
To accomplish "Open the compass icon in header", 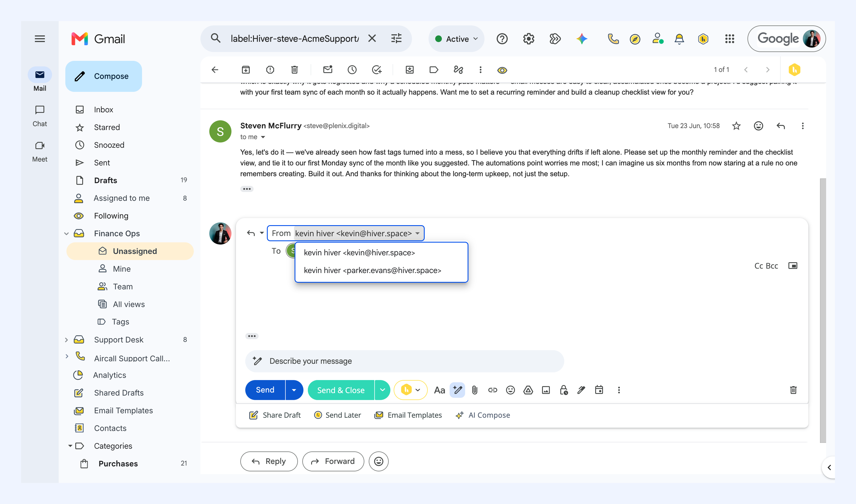I will [635, 39].
